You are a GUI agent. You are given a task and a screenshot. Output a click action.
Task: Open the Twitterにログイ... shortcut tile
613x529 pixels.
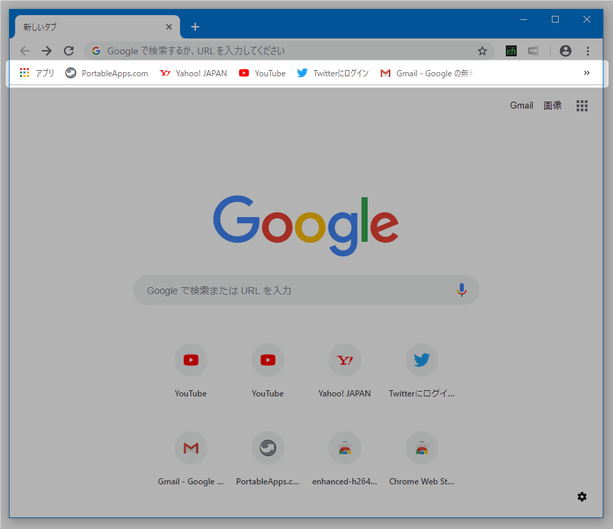click(x=421, y=371)
